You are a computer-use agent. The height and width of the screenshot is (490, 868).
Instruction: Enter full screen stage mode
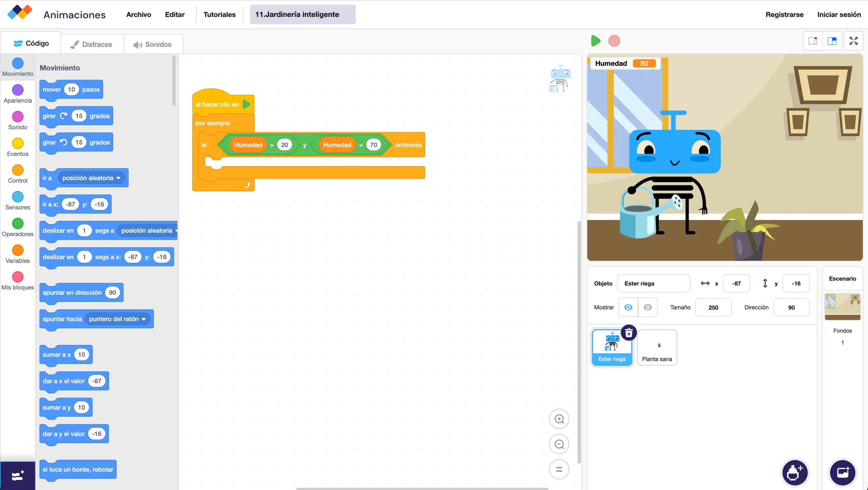point(853,41)
